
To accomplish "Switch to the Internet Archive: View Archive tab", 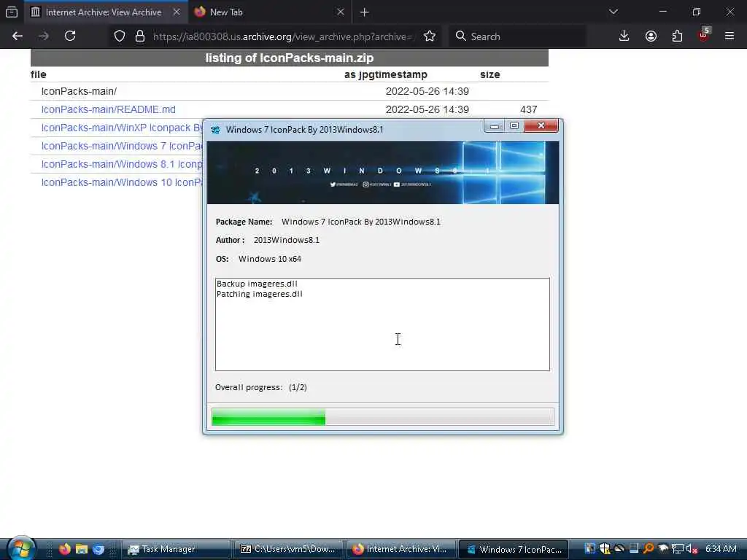I will [x=105, y=12].
